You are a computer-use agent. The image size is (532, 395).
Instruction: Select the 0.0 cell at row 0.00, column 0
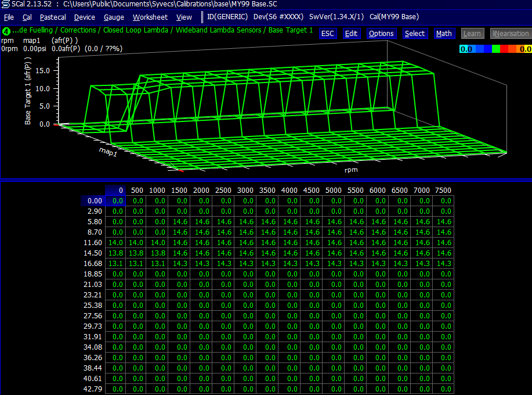click(118, 201)
